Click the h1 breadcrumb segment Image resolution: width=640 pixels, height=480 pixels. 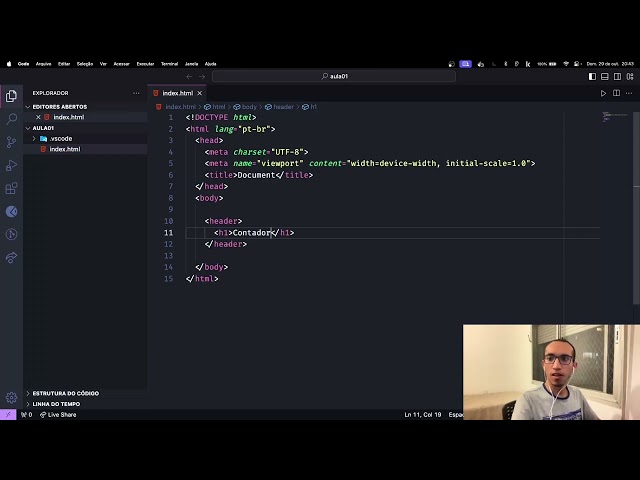coord(309,107)
